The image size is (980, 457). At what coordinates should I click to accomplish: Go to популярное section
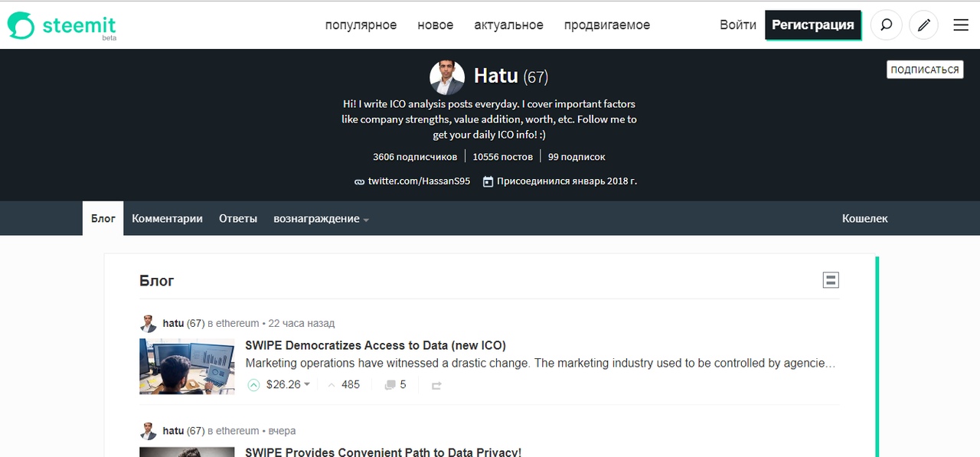tap(361, 25)
